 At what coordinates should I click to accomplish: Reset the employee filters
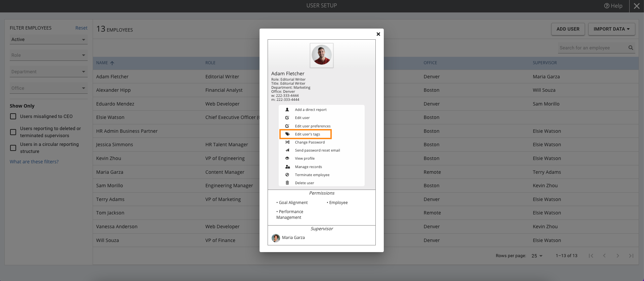81,28
